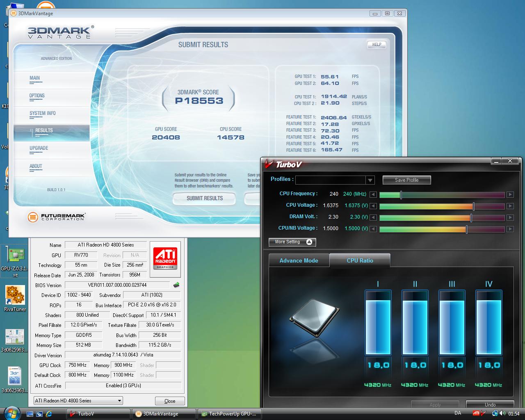Increase CPU Frequency with right arrow
Image resolution: width=525 pixels, height=420 pixels.
click(510, 194)
